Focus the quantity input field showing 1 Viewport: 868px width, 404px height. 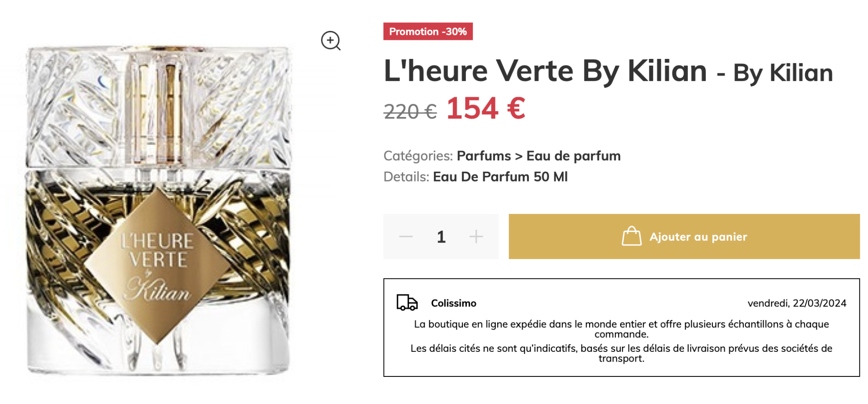pos(441,237)
